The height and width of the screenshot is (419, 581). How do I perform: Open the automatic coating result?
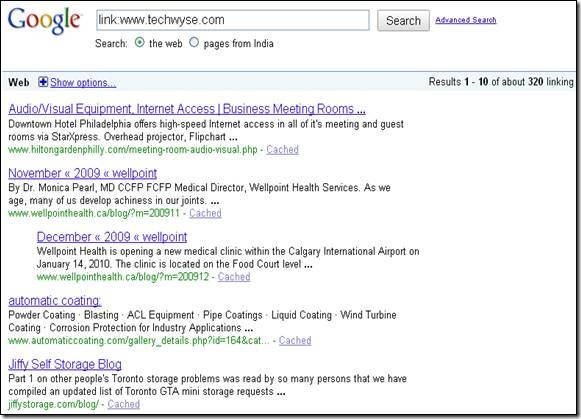(x=55, y=300)
